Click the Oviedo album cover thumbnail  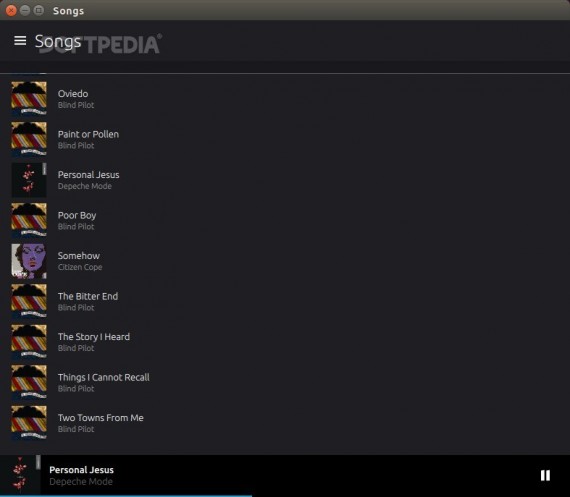point(29,99)
